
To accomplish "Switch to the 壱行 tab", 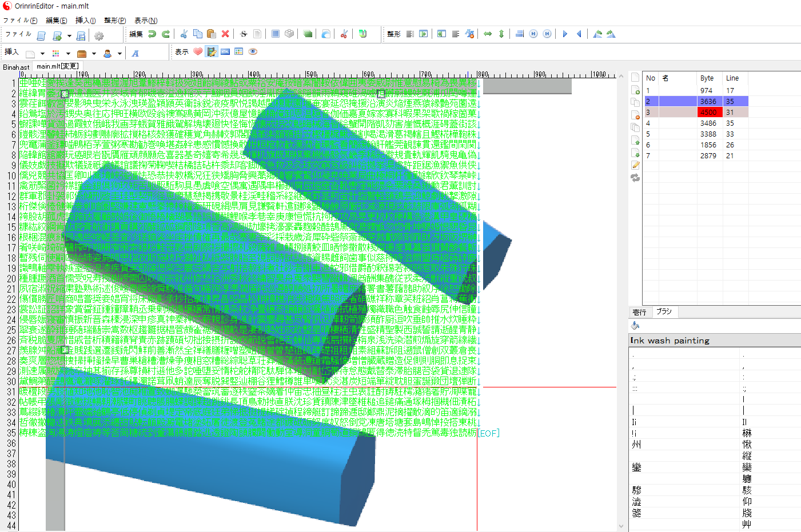I will 639,312.
